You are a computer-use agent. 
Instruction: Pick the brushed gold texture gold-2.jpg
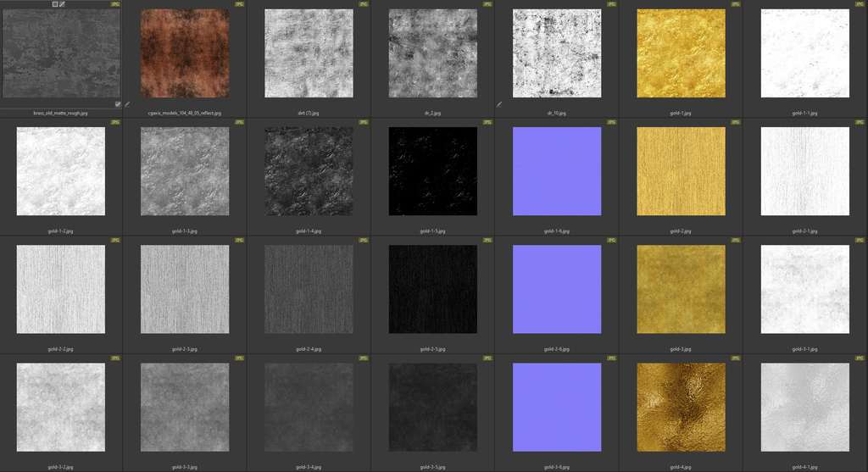pos(681,171)
